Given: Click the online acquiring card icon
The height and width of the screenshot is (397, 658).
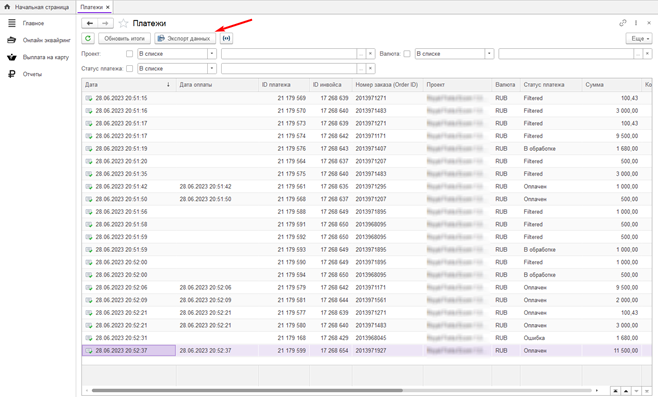Looking at the screenshot, I should pos(12,40).
